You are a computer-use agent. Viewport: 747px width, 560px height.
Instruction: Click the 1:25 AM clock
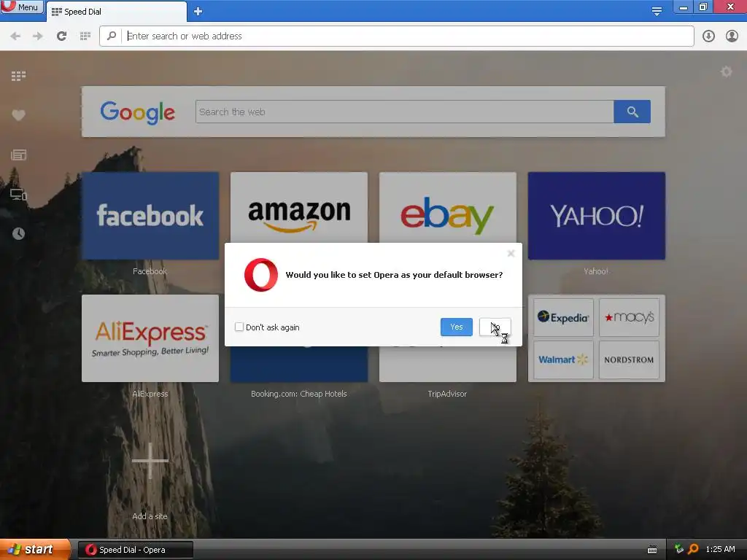tap(720, 549)
